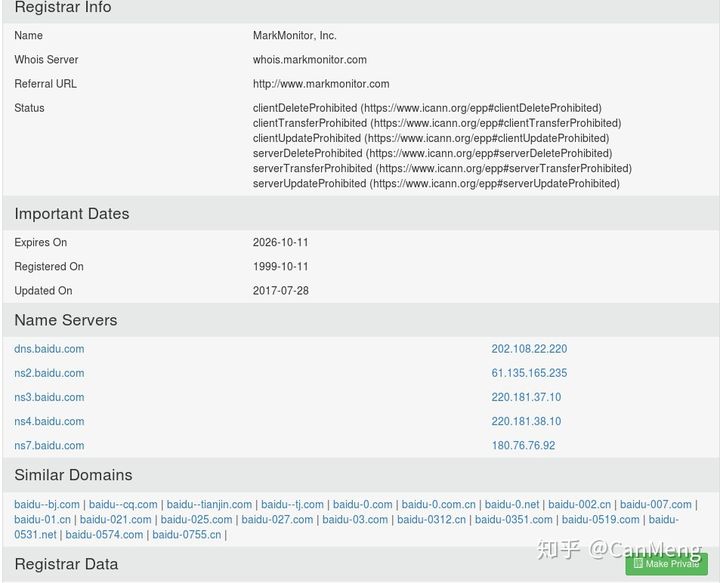Open the ns4.baidu.com name server link
The width and height of the screenshot is (720, 583).
pos(49,421)
